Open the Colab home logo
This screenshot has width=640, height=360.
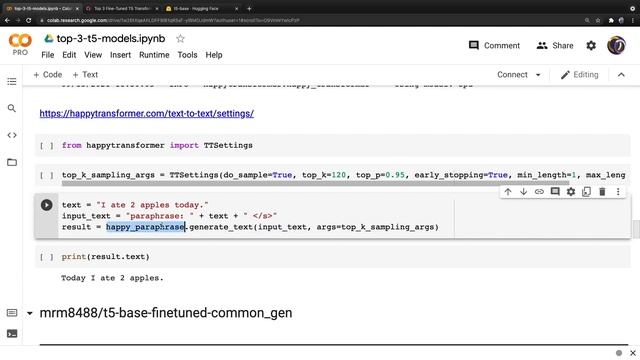click(x=20, y=41)
